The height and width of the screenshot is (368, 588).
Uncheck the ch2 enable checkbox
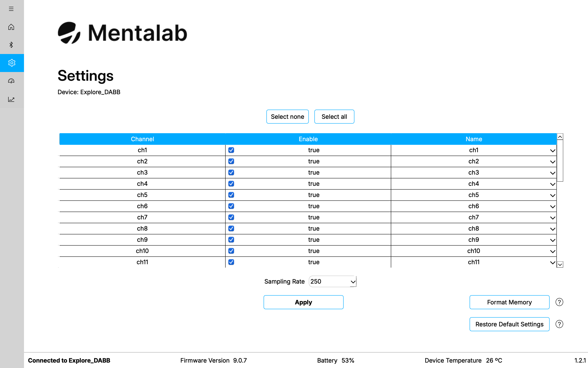231,161
